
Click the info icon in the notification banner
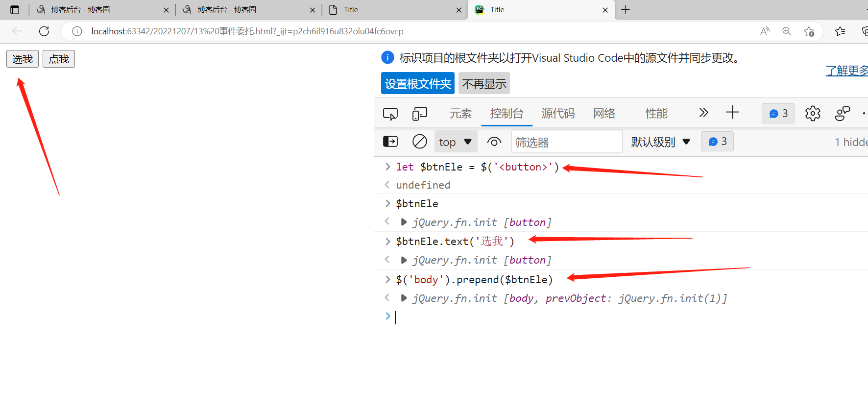(x=387, y=57)
